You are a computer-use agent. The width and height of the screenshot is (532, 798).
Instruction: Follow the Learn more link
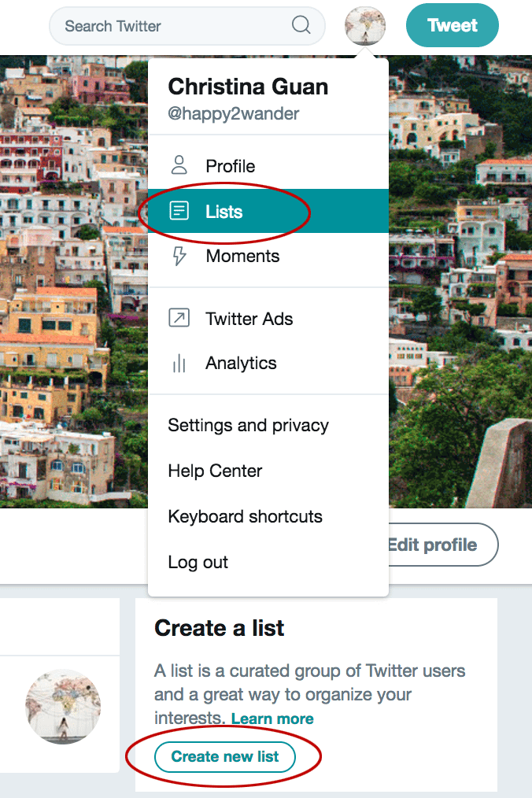pos(272,719)
